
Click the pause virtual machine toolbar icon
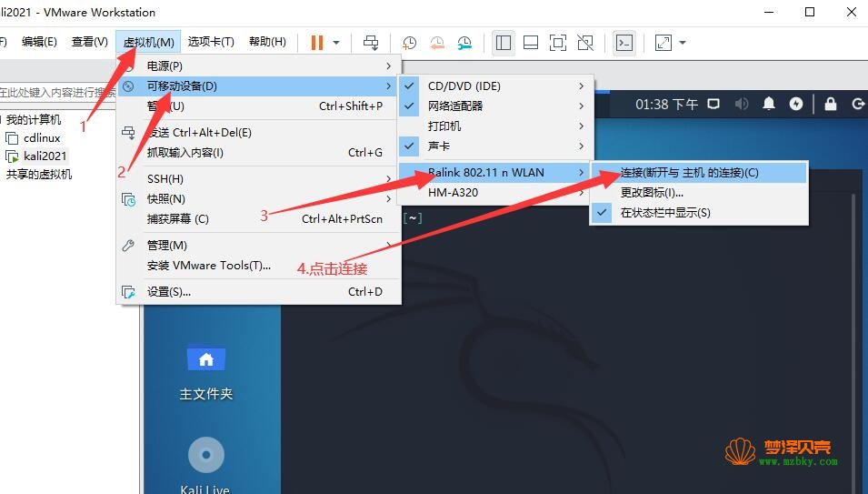click(x=316, y=43)
